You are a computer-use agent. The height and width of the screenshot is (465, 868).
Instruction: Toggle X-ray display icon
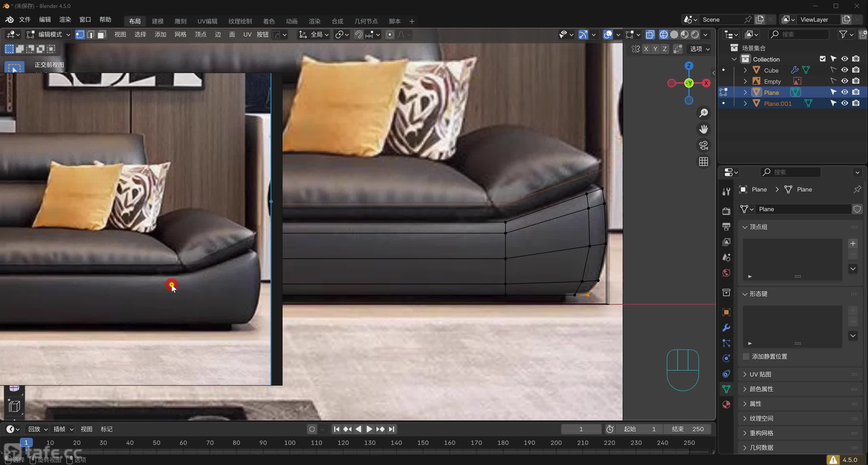(650, 35)
